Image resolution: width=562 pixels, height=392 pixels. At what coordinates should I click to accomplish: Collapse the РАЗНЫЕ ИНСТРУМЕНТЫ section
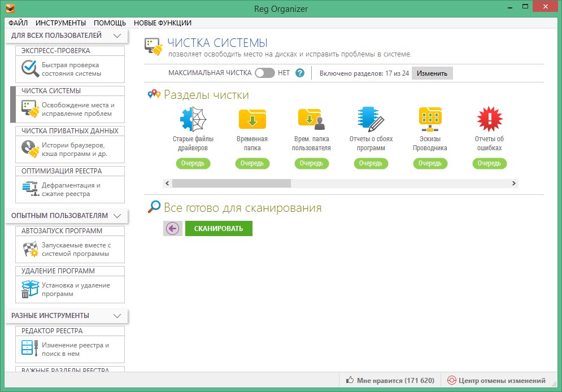pyautogui.click(x=117, y=316)
